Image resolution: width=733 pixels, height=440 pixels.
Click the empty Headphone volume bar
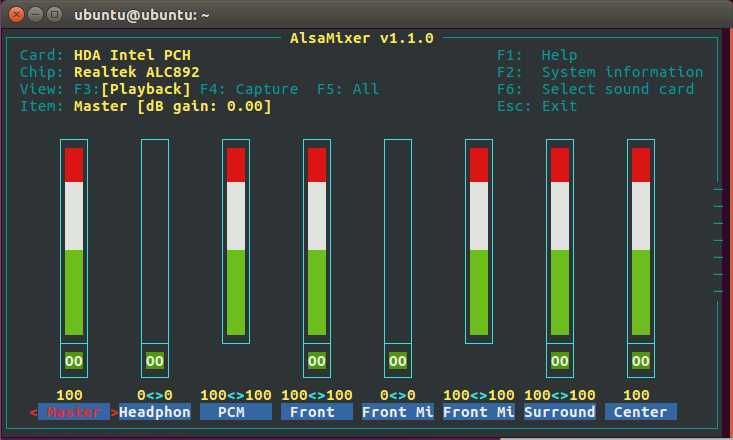point(155,241)
